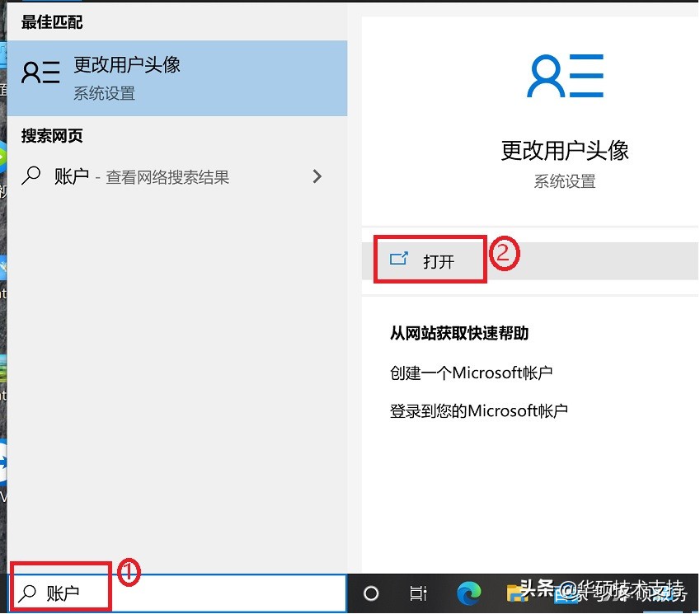Click 从网站获取快速帮助 section heading
This screenshot has height=614, width=700.
pos(458,333)
